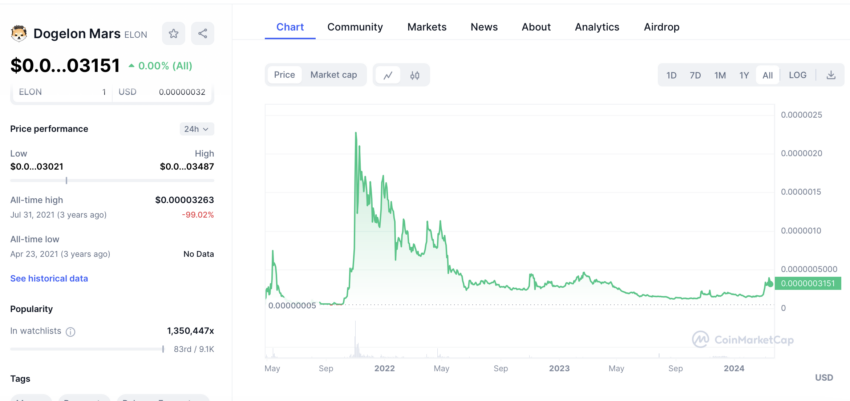Open the About tab
850x401 pixels.
click(x=536, y=27)
